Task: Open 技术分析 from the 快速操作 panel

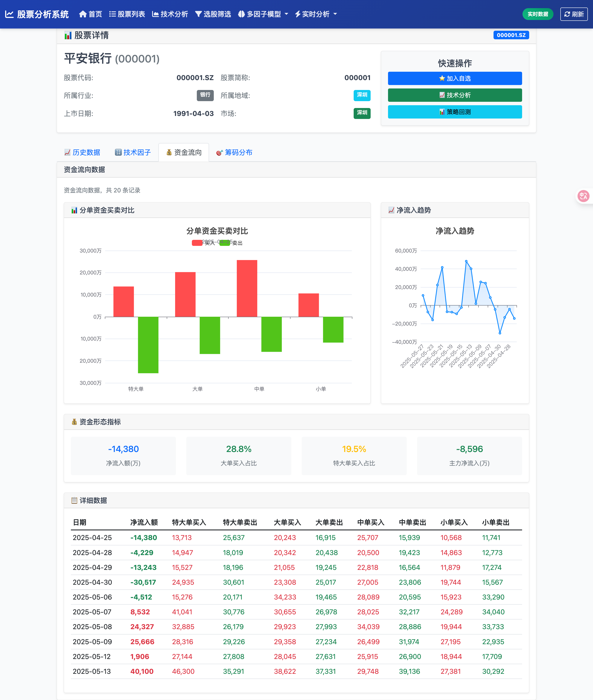Action: click(455, 95)
